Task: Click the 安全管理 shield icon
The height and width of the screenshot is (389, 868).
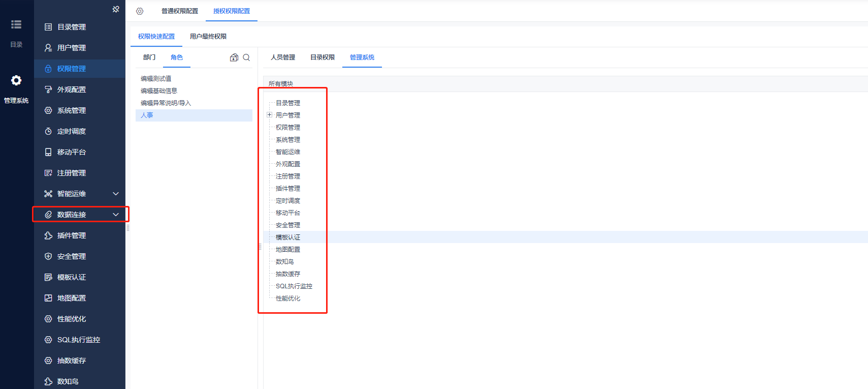Action: pyautogui.click(x=48, y=256)
